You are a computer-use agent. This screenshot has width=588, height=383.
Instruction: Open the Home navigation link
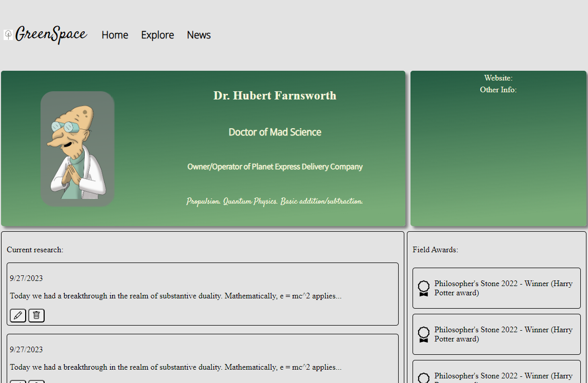click(x=115, y=35)
